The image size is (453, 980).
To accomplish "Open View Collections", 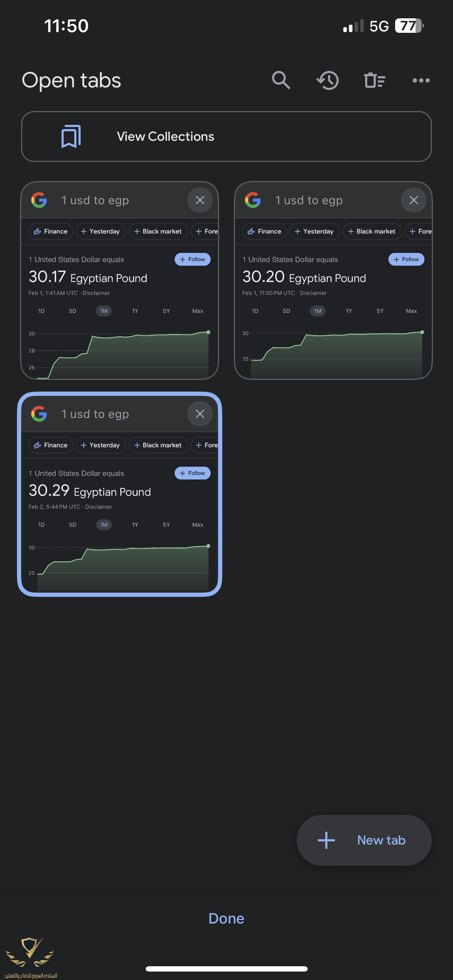I will click(x=226, y=136).
